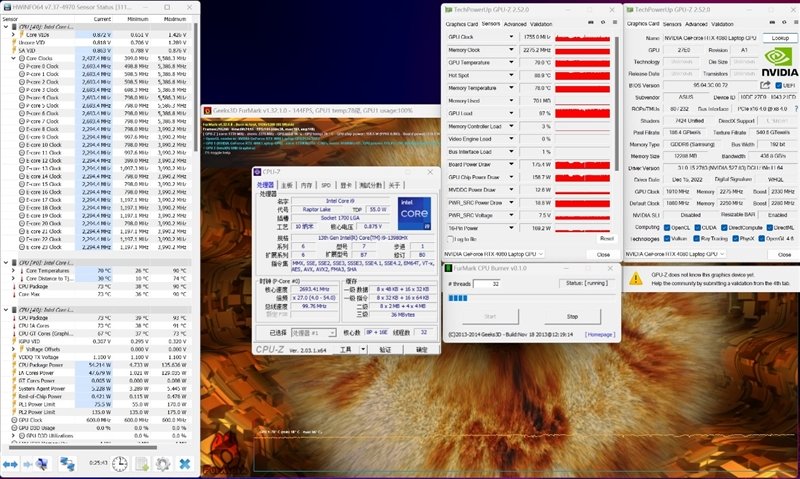Toggle the DirectML checkbox
This screenshot has height=479, width=800.
tap(769, 228)
